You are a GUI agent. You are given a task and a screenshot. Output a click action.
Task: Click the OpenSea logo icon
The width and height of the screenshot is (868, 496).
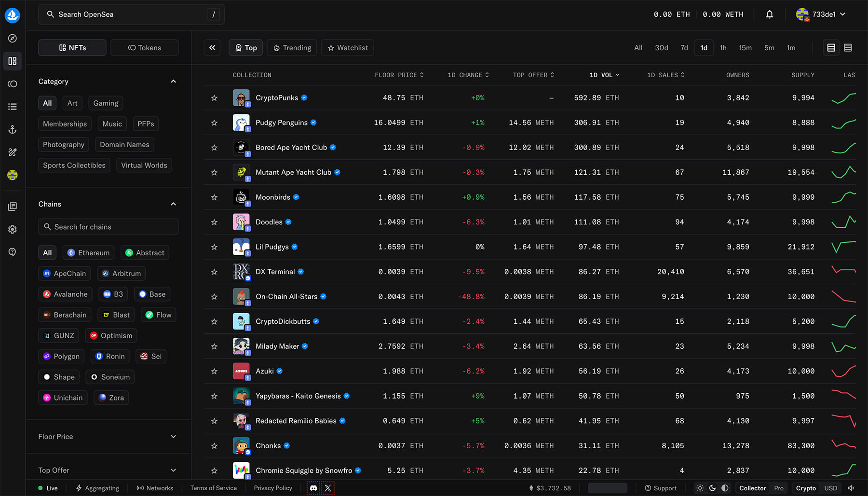point(13,15)
